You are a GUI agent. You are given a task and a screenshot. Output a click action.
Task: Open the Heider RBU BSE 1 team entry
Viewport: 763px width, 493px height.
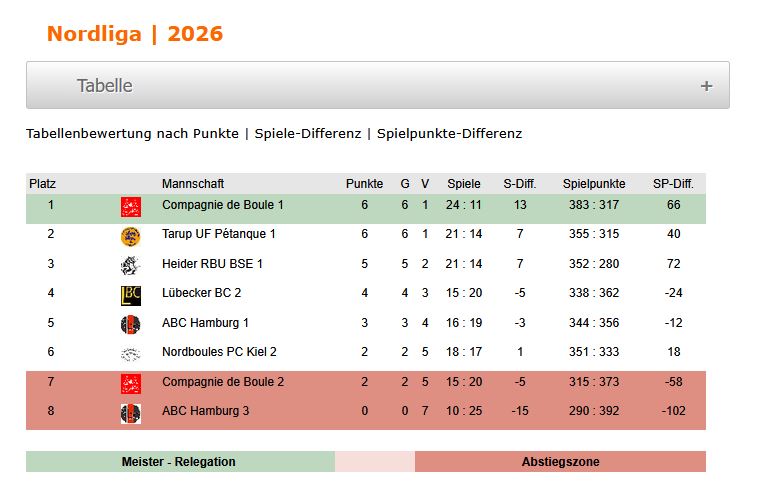click(212, 264)
